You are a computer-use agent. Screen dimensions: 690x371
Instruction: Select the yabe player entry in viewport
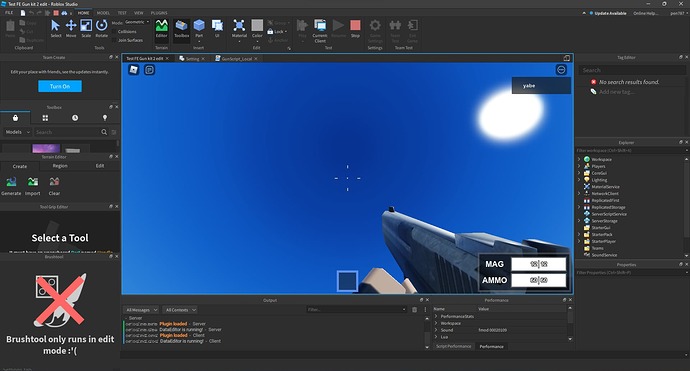pos(541,86)
